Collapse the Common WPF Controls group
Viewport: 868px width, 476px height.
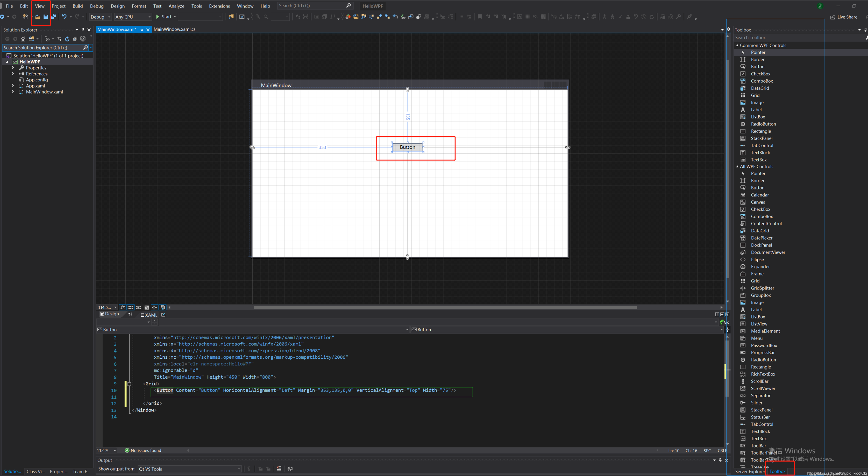click(x=737, y=45)
